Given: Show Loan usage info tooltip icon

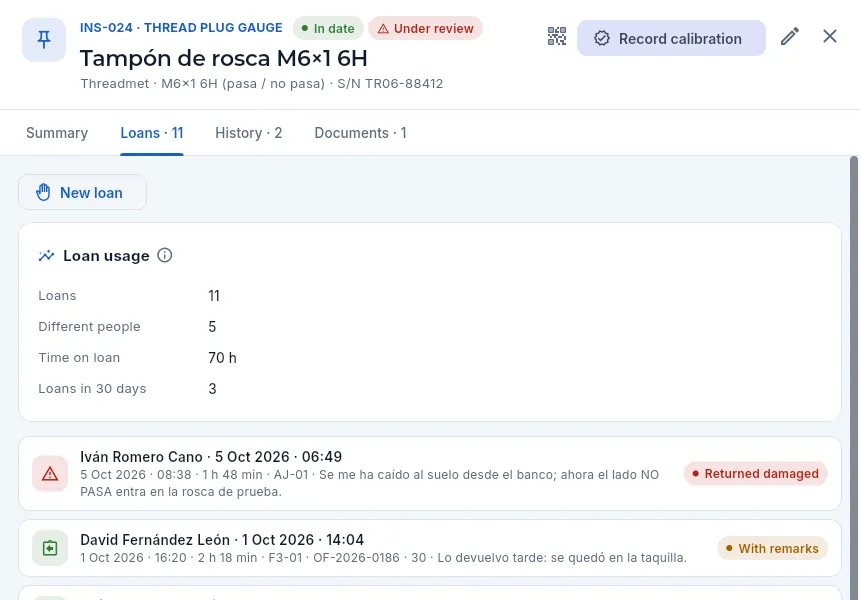Looking at the screenshot, I should tap(165, 255).
